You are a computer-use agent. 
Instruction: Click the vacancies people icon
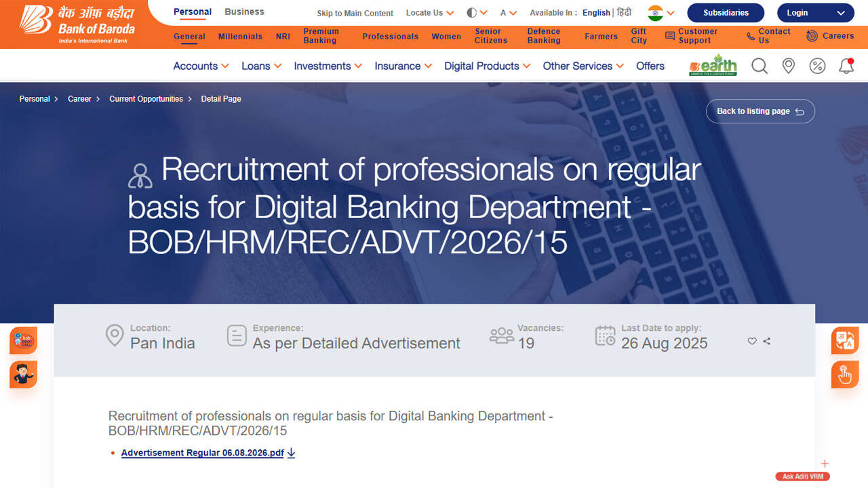(x=502, y=335)
